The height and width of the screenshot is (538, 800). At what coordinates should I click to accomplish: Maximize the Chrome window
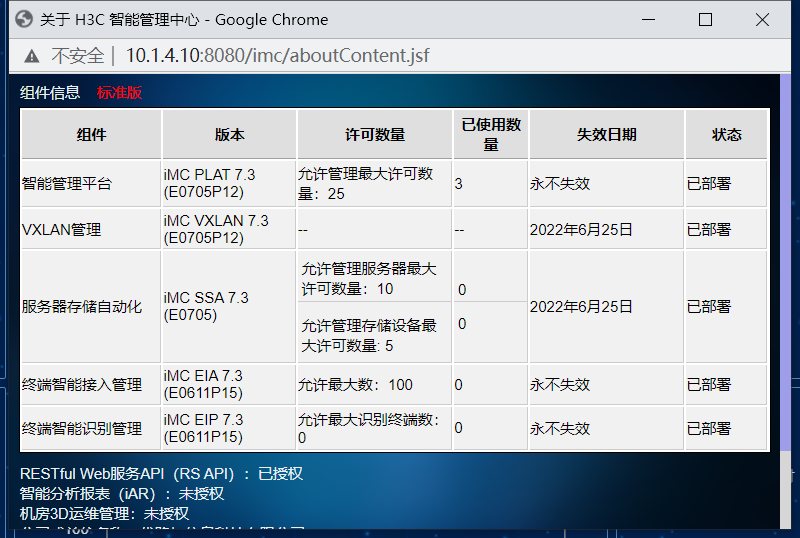[x=705, y=19]
